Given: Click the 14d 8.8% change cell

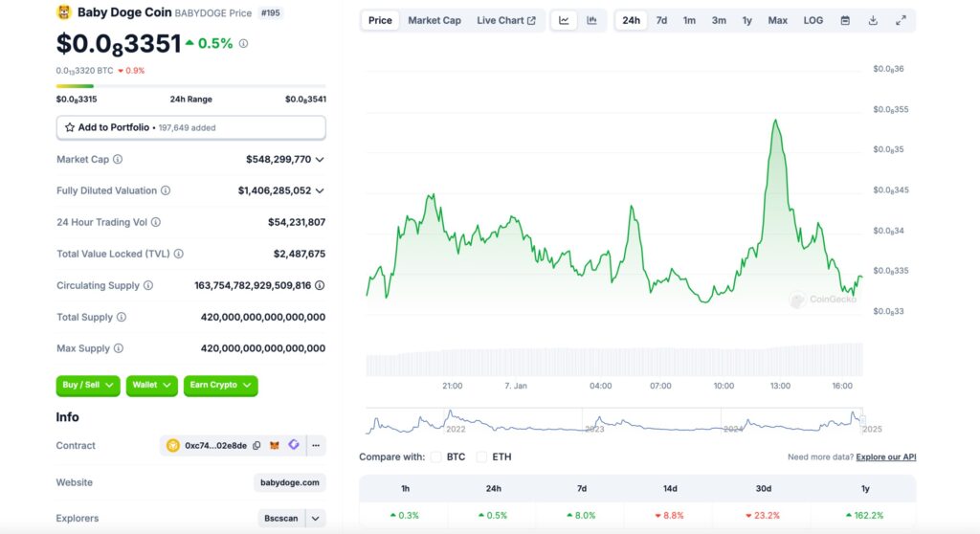Looking at the screenshot, I should [670, 516].
